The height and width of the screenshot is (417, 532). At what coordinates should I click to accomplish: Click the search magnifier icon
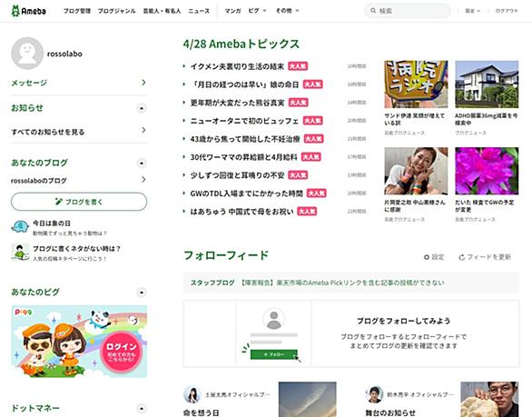point(373,11)
